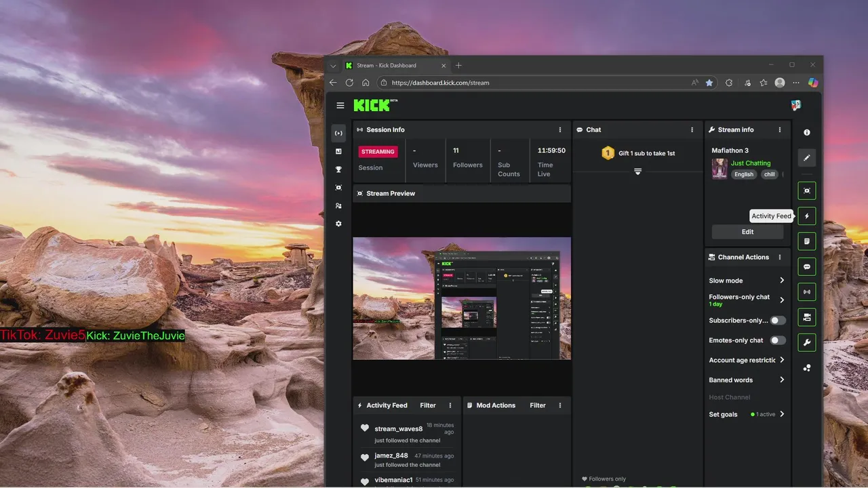Open the browser profile account icon
This screenshot has width=868, height=488.
pos(780,83)
